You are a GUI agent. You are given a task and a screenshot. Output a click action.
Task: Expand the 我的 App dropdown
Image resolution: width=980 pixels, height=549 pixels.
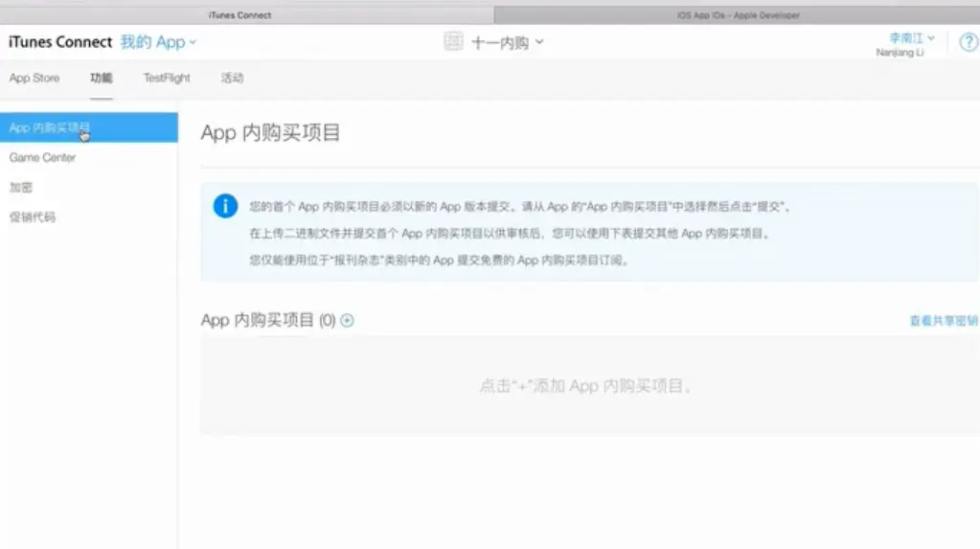(158, 42)
